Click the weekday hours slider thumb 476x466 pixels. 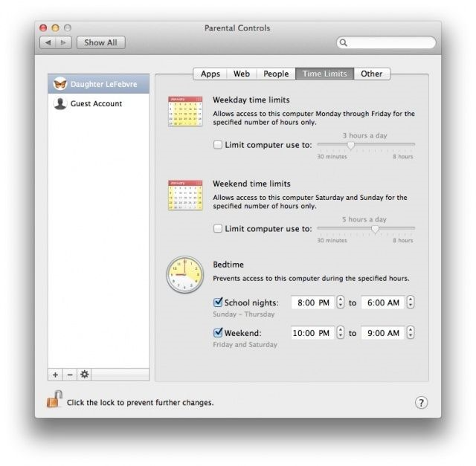coord(351,146)
